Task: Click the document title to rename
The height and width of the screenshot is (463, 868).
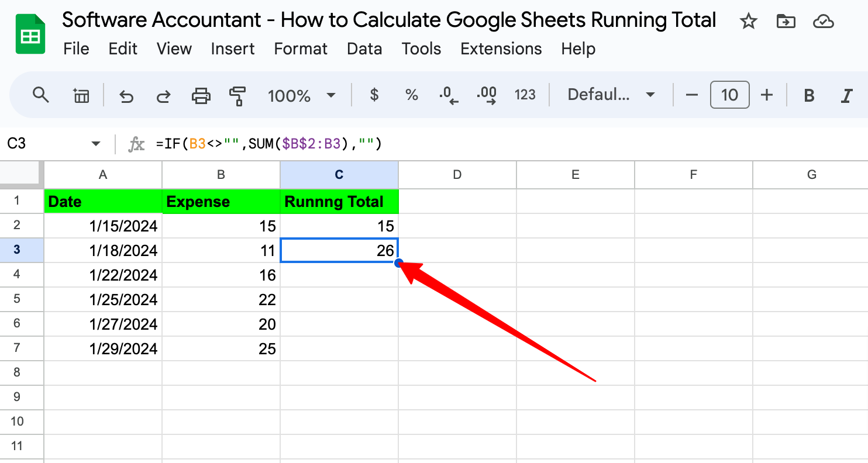Action: tap(389, 20)
